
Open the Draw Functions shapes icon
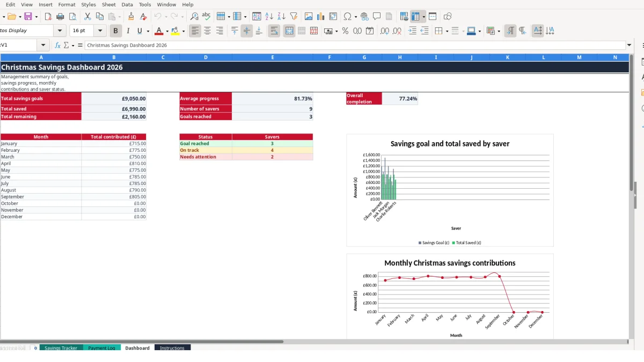click(448, 17)
